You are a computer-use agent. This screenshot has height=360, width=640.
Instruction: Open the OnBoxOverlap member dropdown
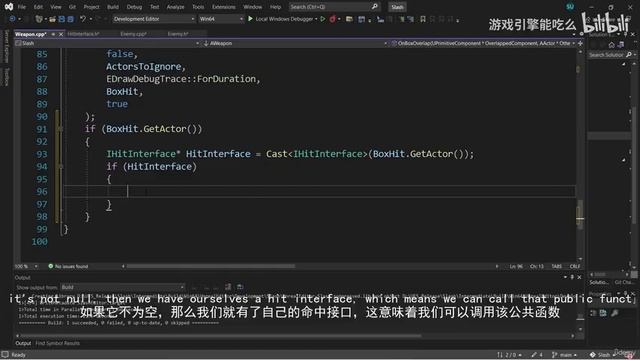[483, 43]
